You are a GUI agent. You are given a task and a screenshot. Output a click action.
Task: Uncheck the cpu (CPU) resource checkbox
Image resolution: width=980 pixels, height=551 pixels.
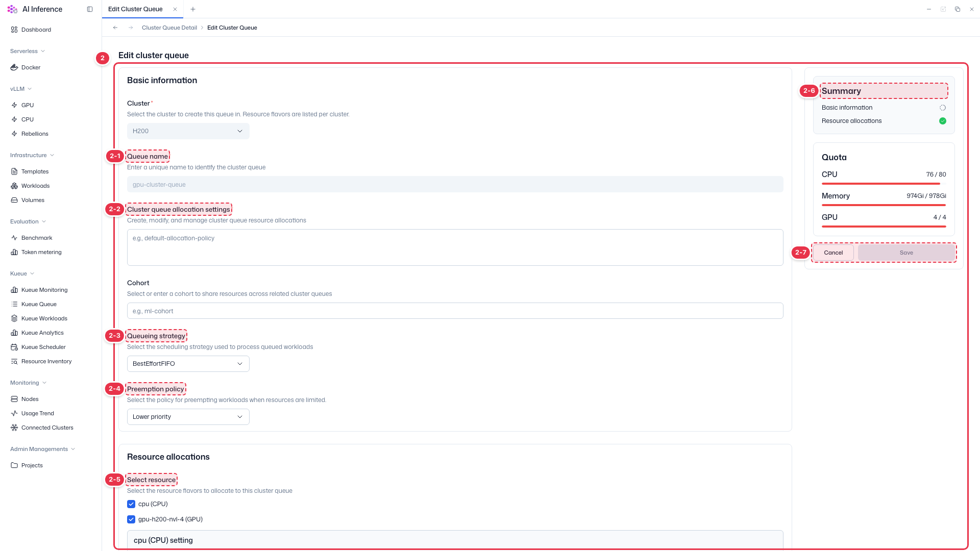tap(131, 504)
